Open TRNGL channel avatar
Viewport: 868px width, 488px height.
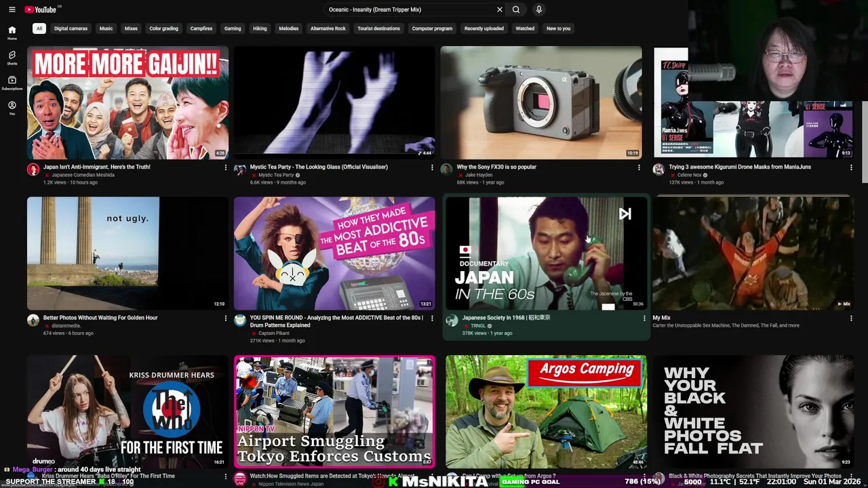(452, 321)
